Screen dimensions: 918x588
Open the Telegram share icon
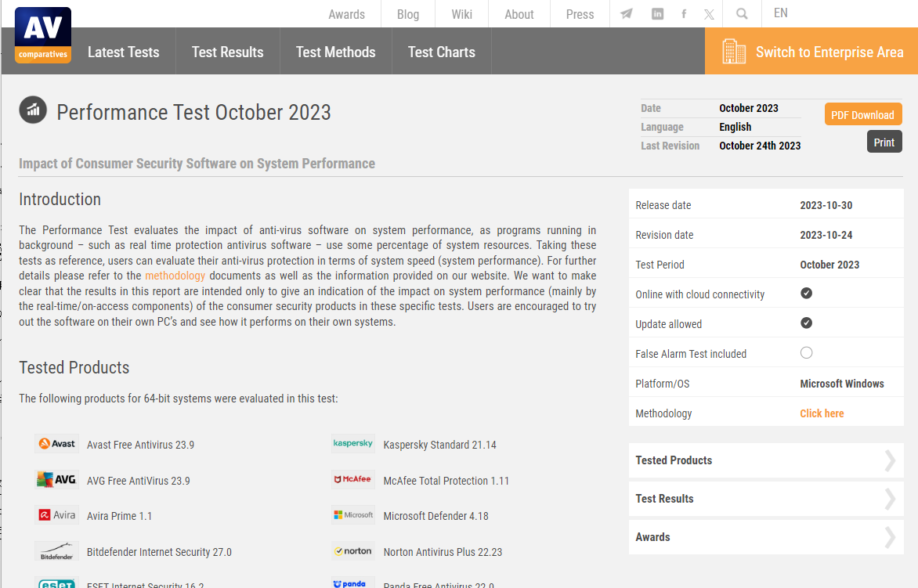(627, 14)
